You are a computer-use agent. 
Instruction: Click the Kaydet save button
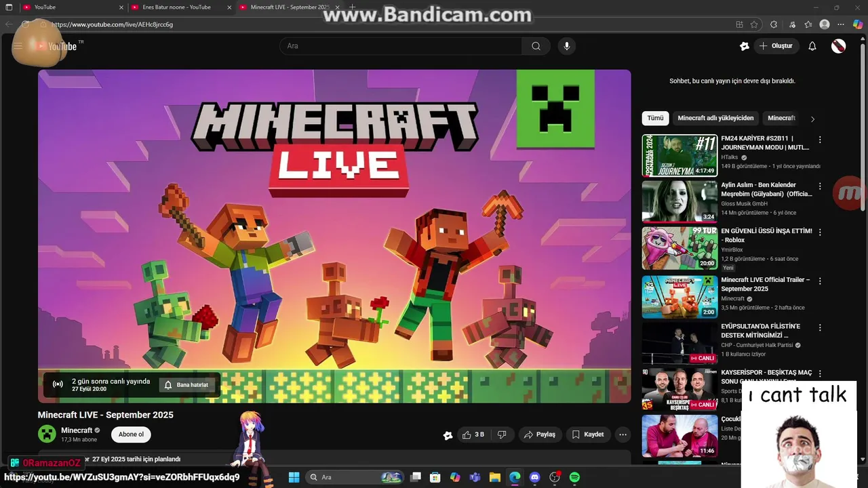tap(587, 434)
